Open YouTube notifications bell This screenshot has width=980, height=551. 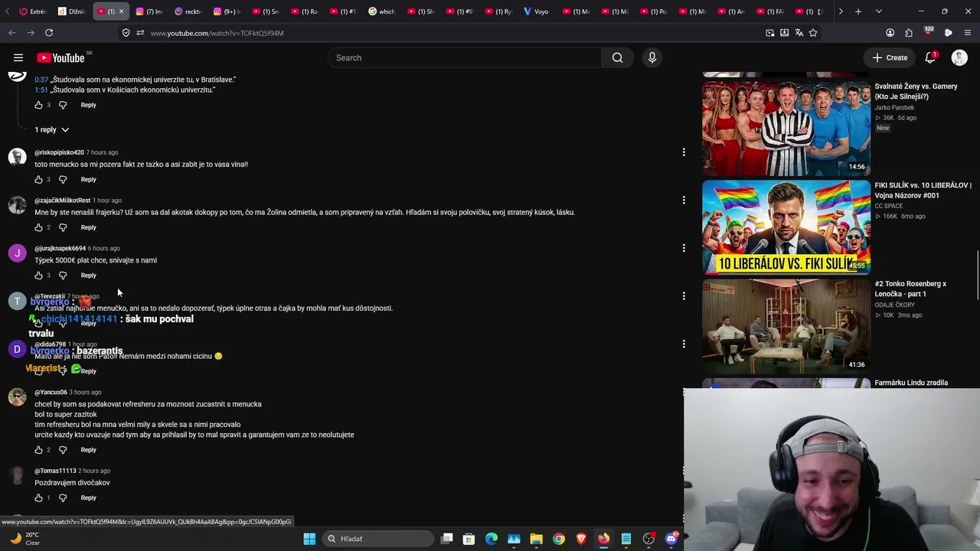click(x=931, y=57)
